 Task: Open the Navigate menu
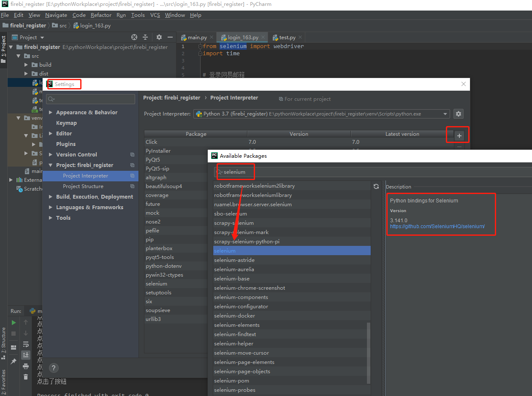tap(56, 15)
